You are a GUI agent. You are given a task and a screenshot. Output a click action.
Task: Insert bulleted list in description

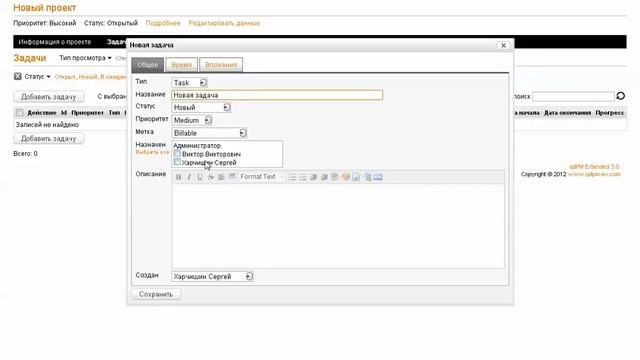(303, 177)
